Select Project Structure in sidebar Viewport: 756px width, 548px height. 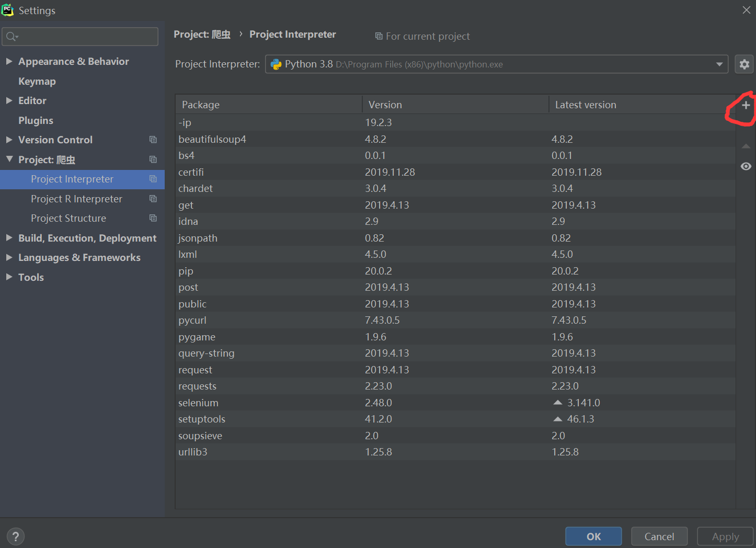coord(82,218)
